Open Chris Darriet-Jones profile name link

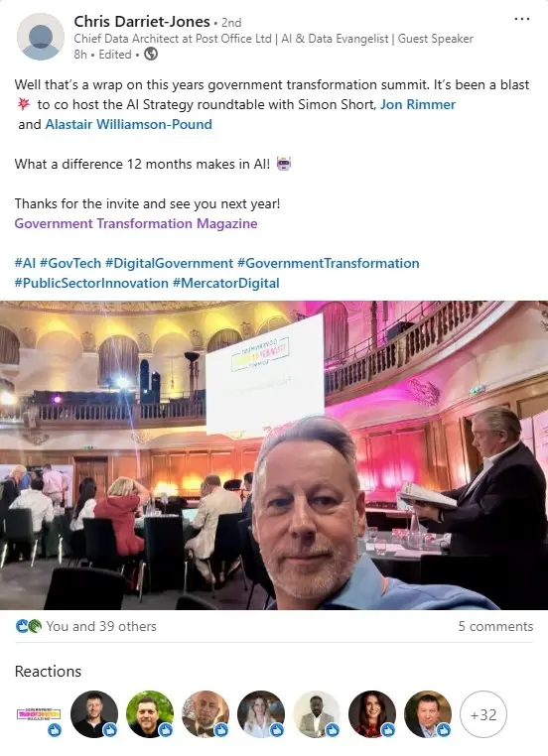pyautogui.click(x=142, y=21)
